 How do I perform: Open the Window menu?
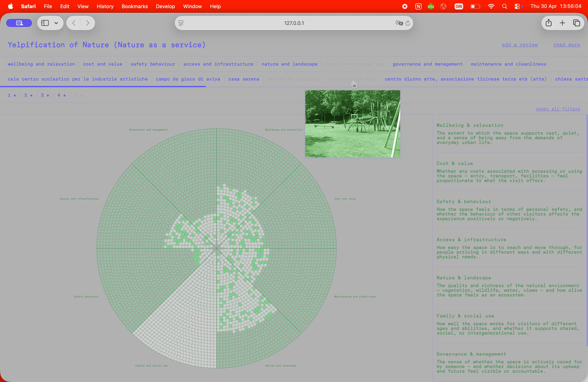pyautogui.click(x=192, y=6)
